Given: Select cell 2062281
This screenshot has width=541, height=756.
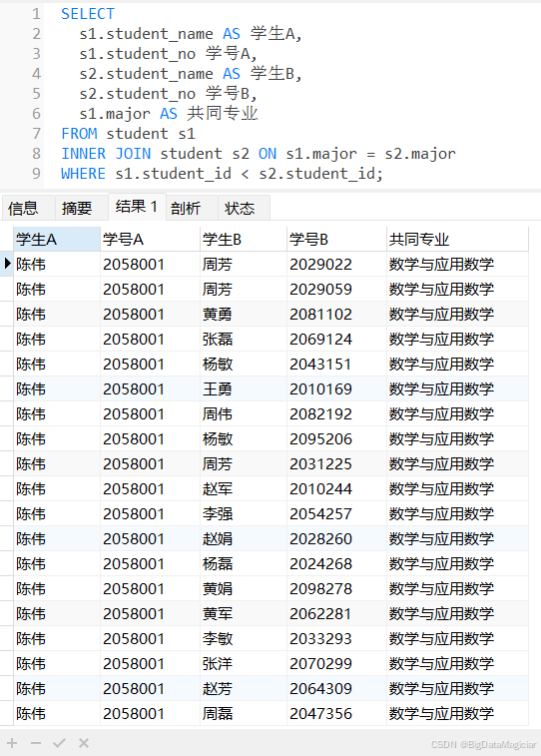Looking at the screenshot, I should point(336,614).
